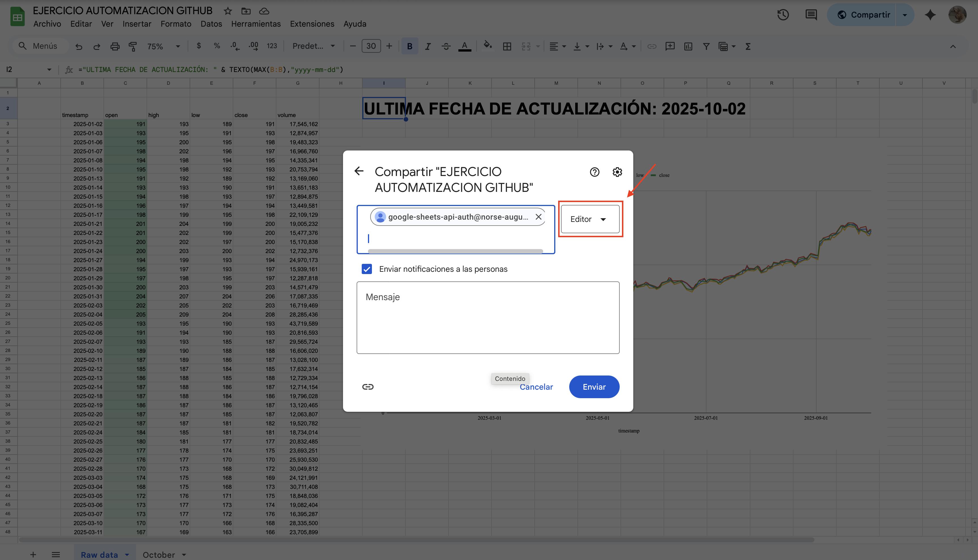Open the comments icon in header
Viewport: 978px width, 560px height.
(x=811, y=15)
